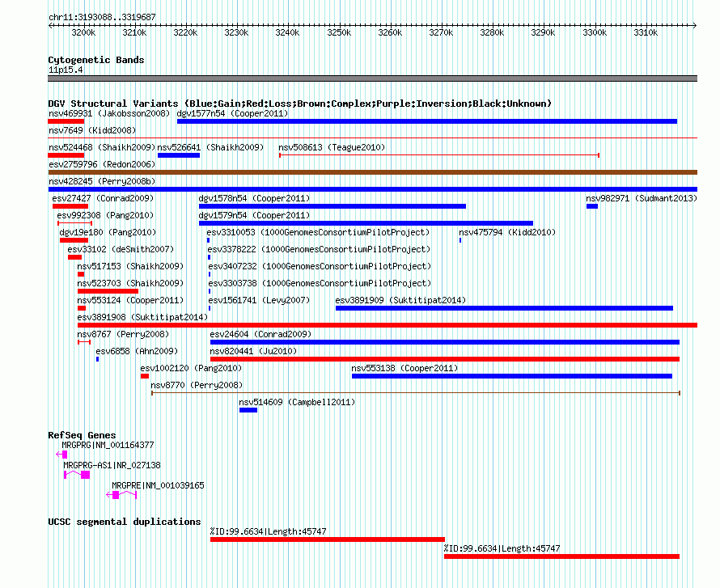Open the MRGPRG-AS1|NR_027138 gene label
The width and height of the screenshot is (720, 588).
click(x=112, y=465)
